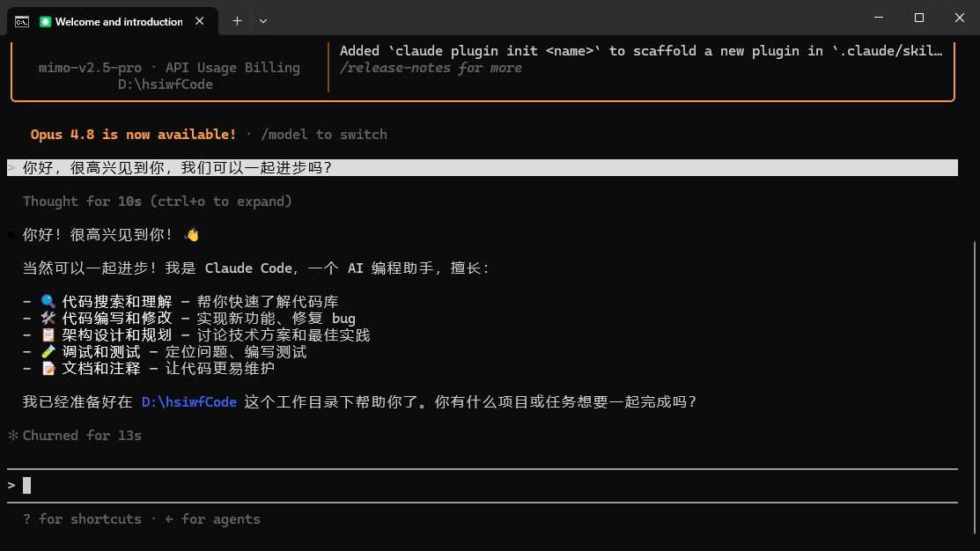Click the '/release-notes for more' text
The width and height of the screenshot is (980, 551).
431,68
